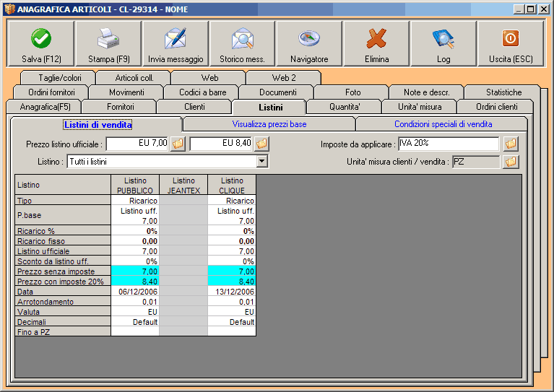
Task: Switch to the Ordini clienti tab
Action: pos(496,107)
